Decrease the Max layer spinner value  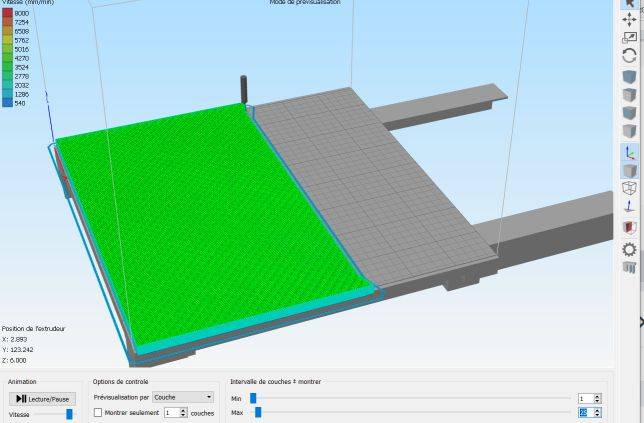(x=598, y=415)
